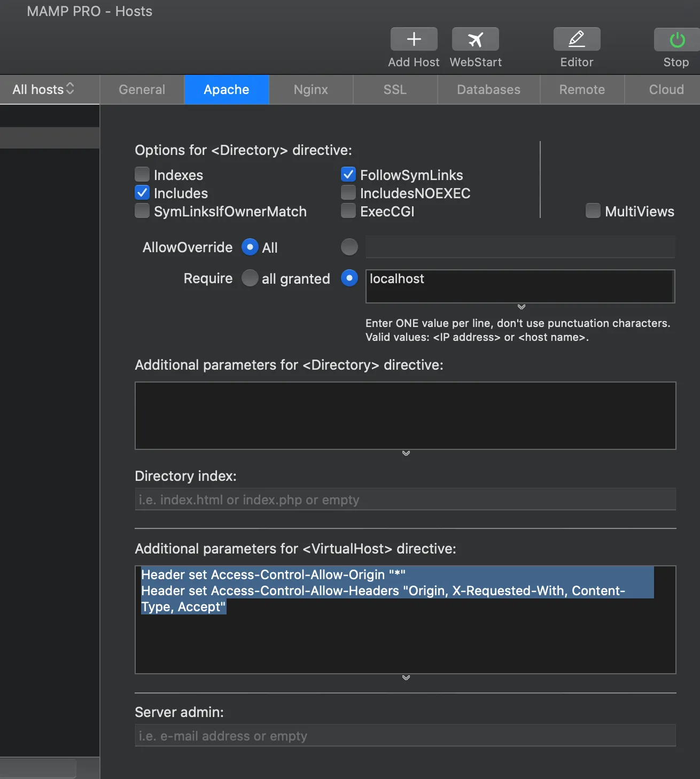Switch to the Nginx tab
This screenshot has height=779, width=700.
click(310, 89)
